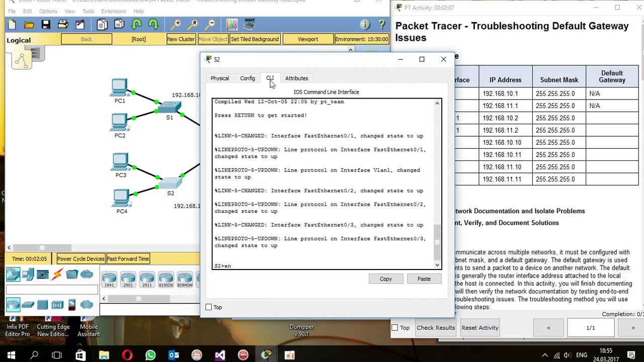Open the Options menu
Image resolution: width=644 pixels, height=362 pixels.
[x=48, y=11]
